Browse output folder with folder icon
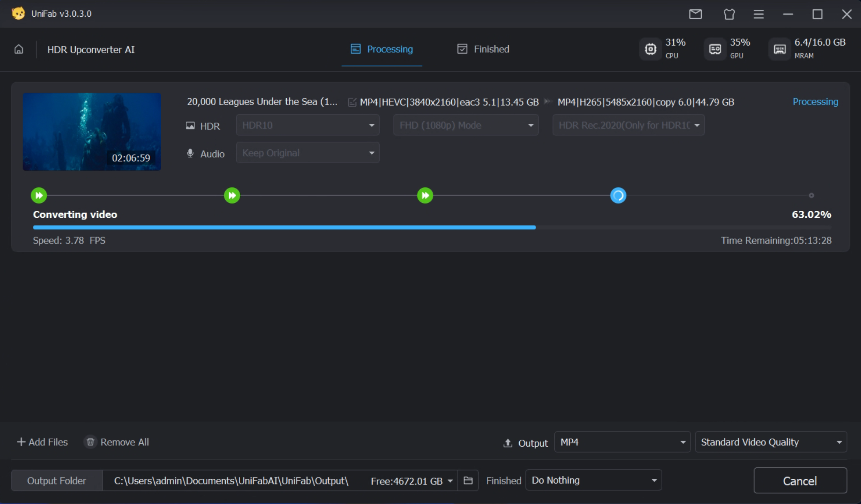 point(468,481)
